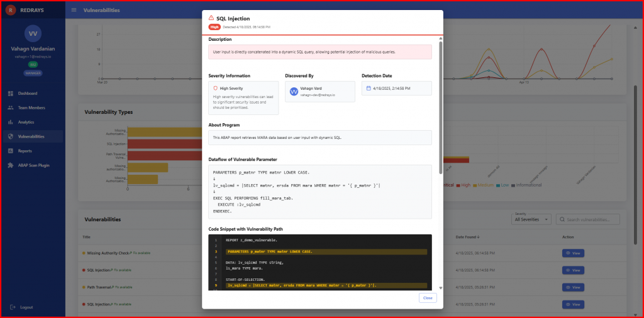Click the MANAGER role badge

click(33, 73)
